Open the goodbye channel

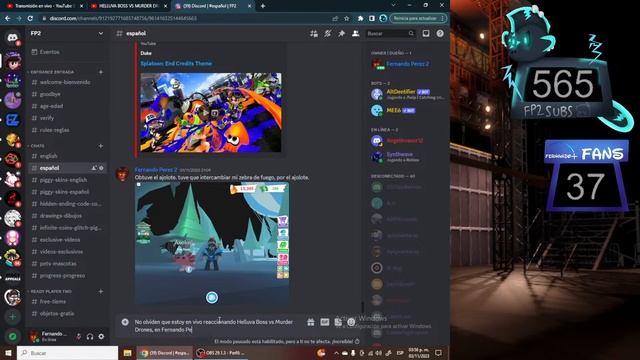(x=67, y=94)
